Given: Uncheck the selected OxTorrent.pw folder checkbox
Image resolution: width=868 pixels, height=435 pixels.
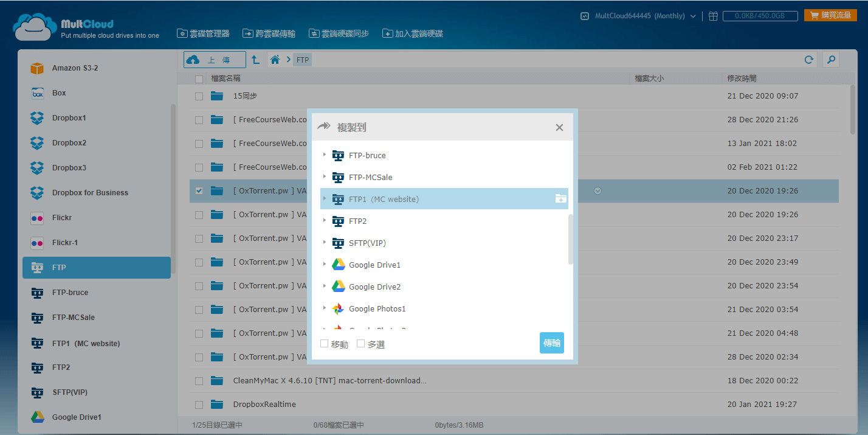Looking at the screenshot, I should coord(199,191).
